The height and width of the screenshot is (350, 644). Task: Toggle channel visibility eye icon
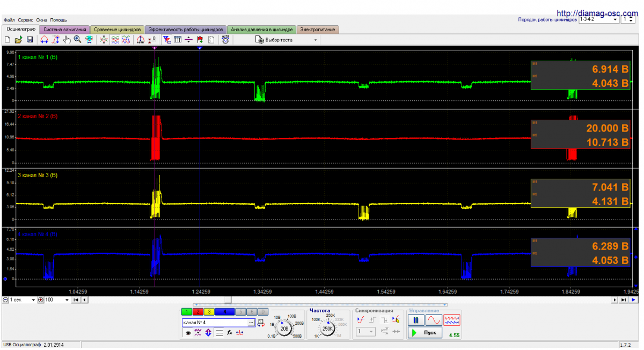tap(188, 333)
